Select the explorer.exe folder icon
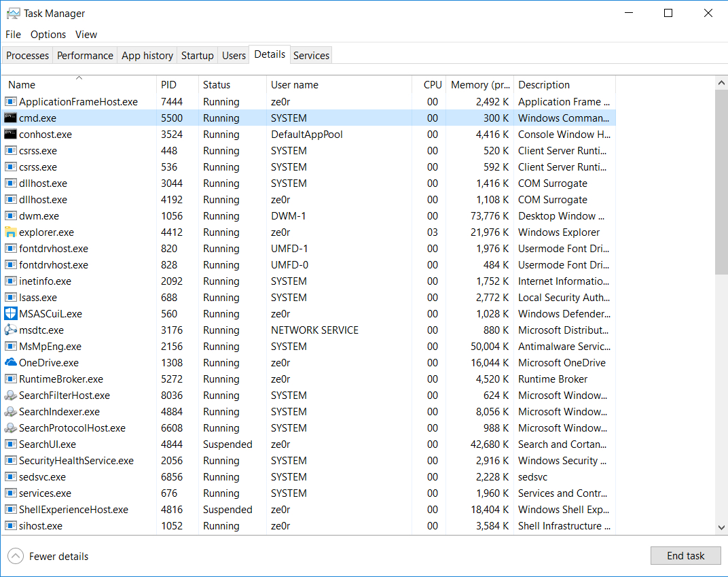 pyautogui.click(x=11, y=232)
